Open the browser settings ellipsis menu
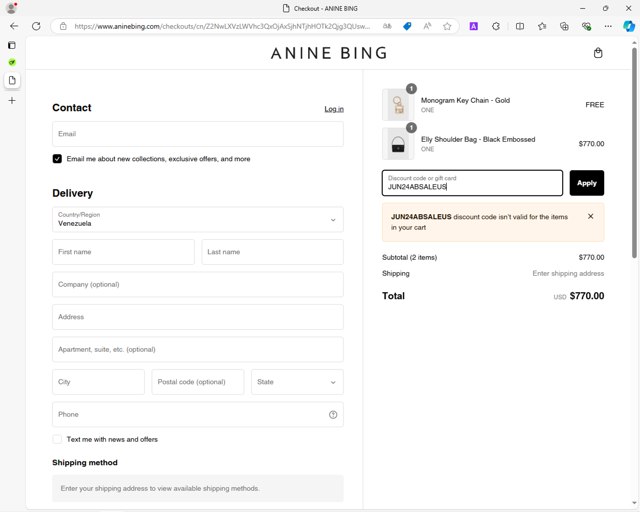This screenshot has width=640, height=512. click(608, 26)
